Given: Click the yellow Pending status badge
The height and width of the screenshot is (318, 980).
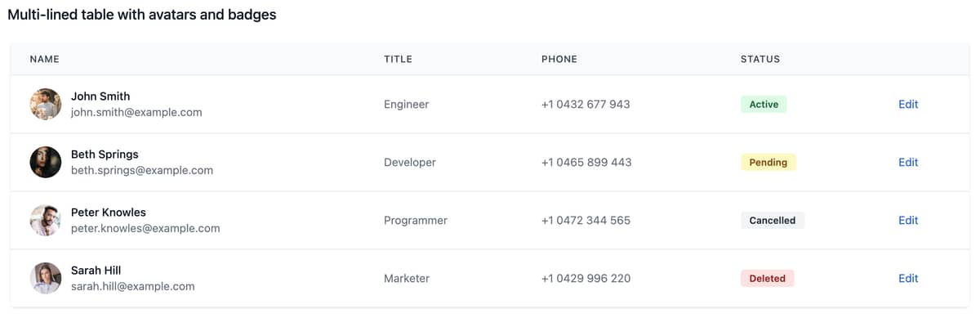Looking at the screenshot, I should click(x=768, y=162).
